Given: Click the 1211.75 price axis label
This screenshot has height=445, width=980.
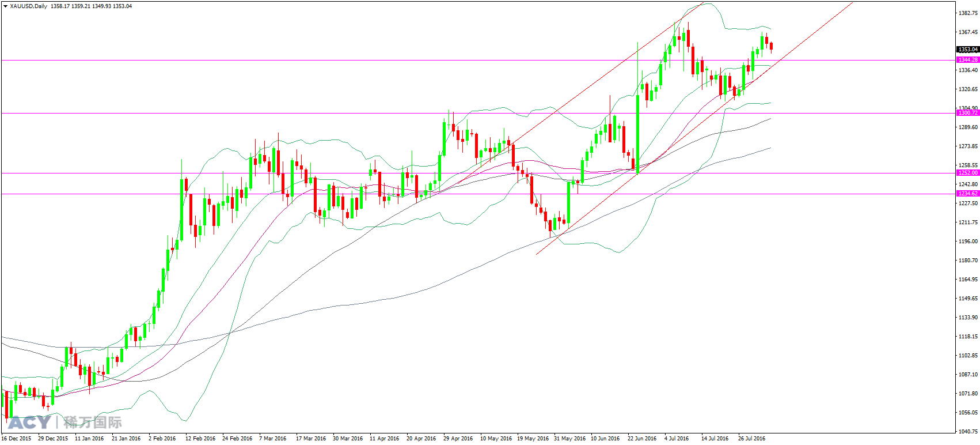Looking at the screenshot, I should [968, 222].
